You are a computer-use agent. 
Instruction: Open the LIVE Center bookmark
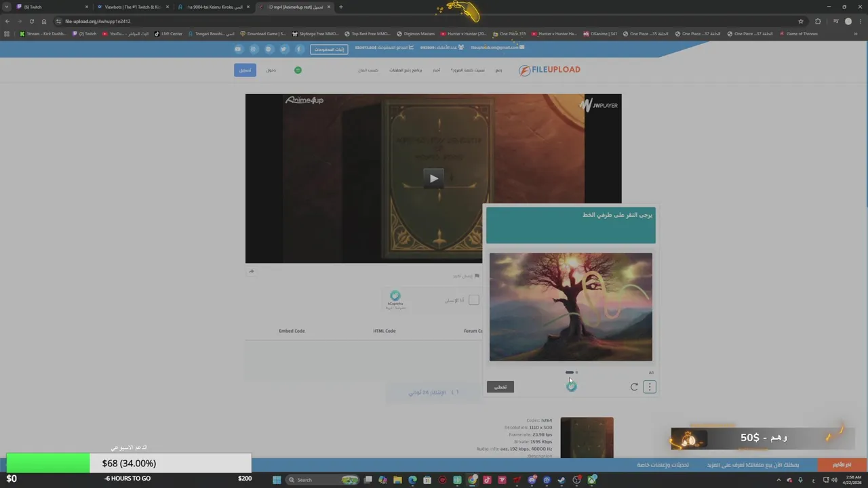168,34
